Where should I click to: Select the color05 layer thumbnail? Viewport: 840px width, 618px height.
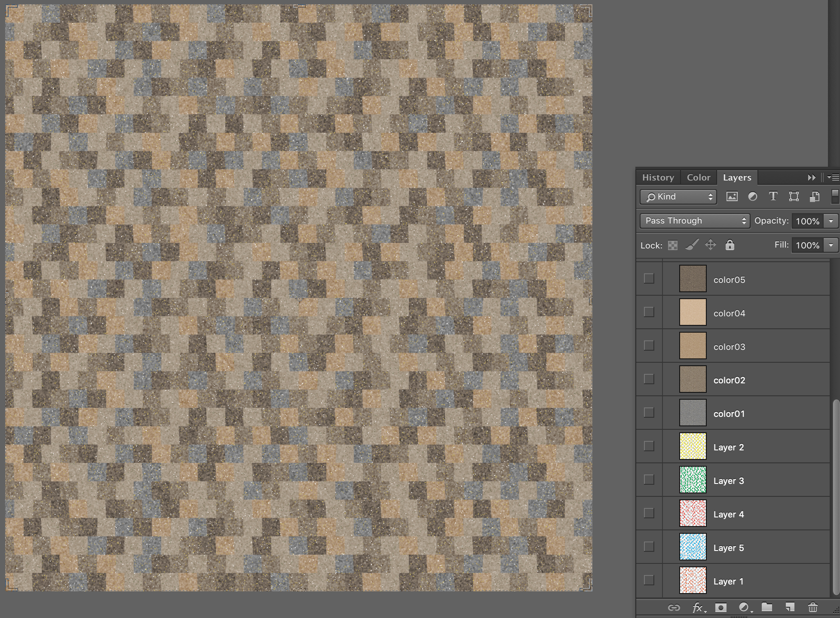[693, 278]
